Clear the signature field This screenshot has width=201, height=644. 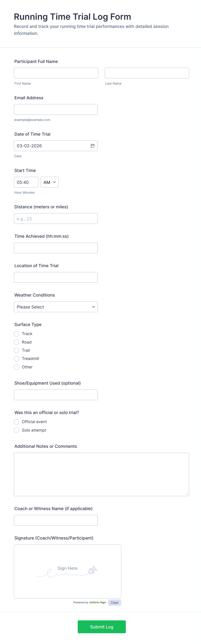tap(114, 602)
